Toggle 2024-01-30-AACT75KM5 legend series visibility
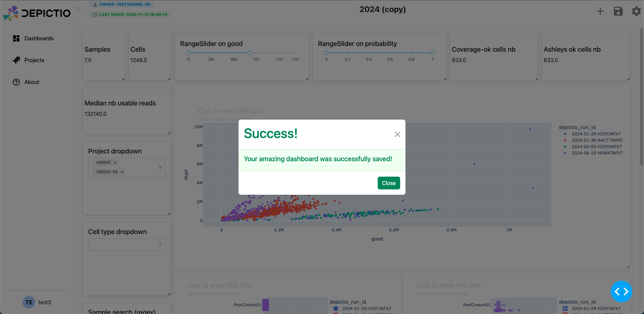The height and width of the screenshot is (314, 644). 596,140
